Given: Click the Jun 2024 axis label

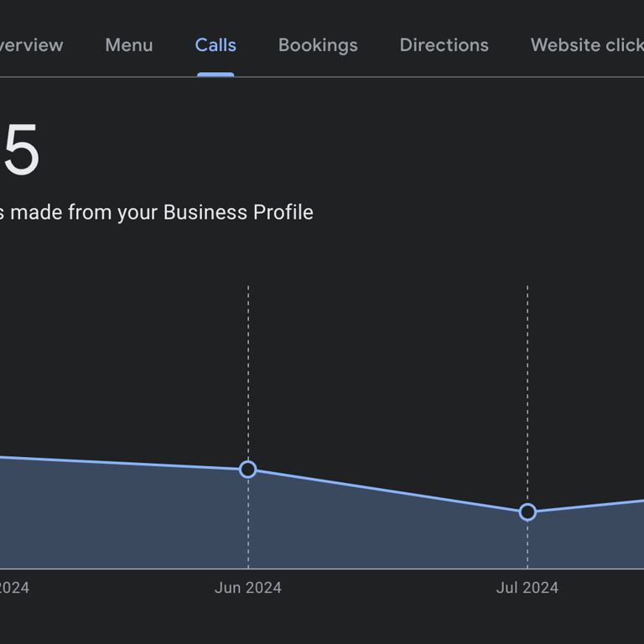Looking at the screenshot, I should 248,588.
